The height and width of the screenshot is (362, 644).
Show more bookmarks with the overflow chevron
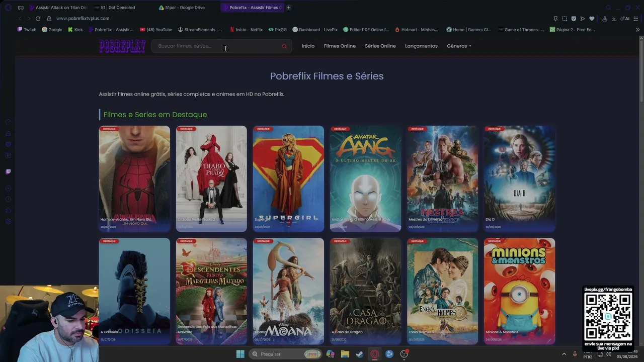(637, 30)
